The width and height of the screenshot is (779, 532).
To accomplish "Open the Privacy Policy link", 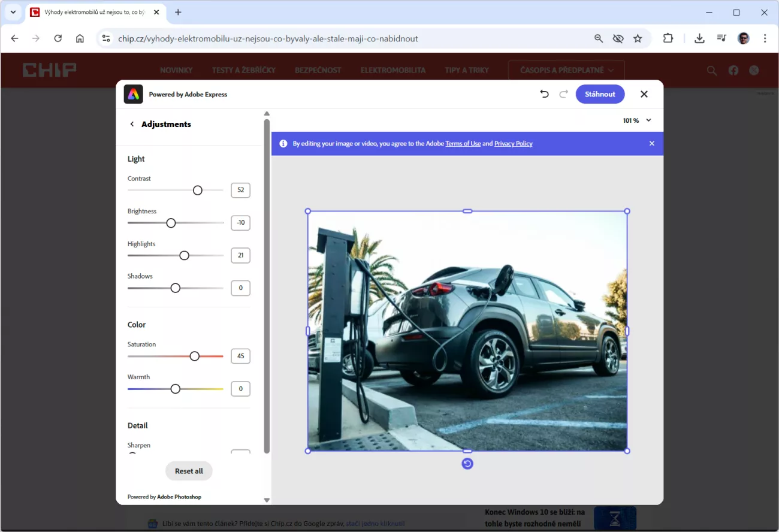I will 513,144.
